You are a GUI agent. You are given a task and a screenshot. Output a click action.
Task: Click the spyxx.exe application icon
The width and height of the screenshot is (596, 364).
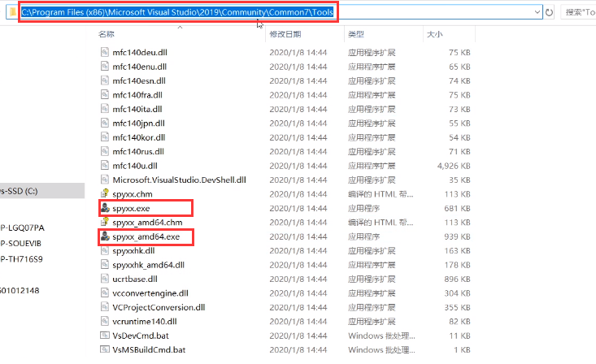tap(105, 208)
